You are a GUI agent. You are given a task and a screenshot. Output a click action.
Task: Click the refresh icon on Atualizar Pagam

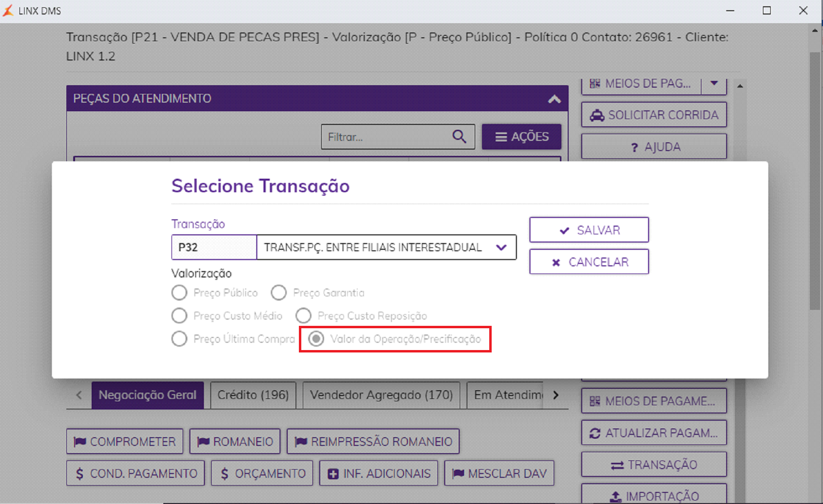[595, 433]
